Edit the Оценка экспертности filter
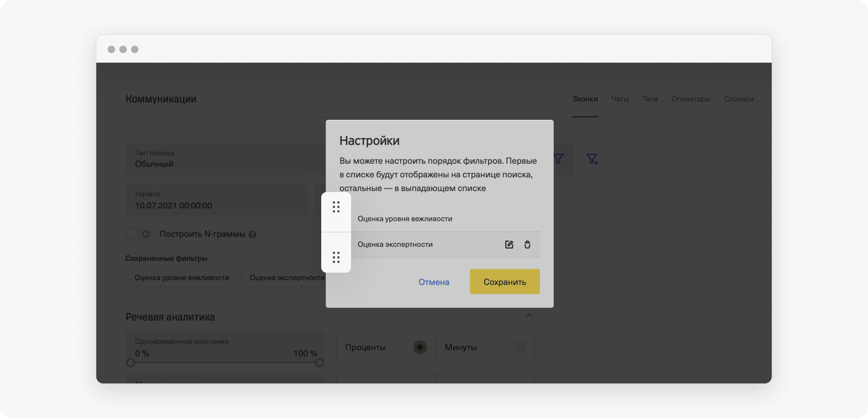 (509, 245)
